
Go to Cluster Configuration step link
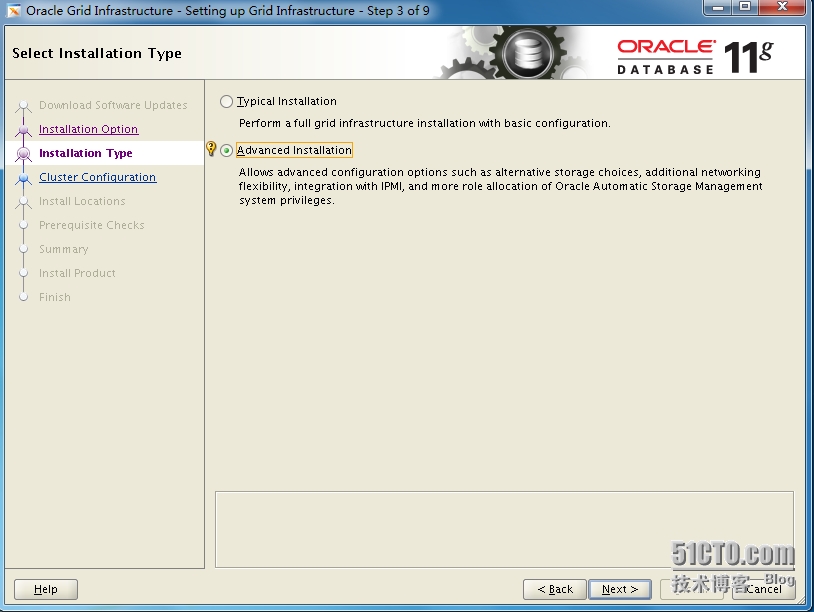click(x=98, y=177)
